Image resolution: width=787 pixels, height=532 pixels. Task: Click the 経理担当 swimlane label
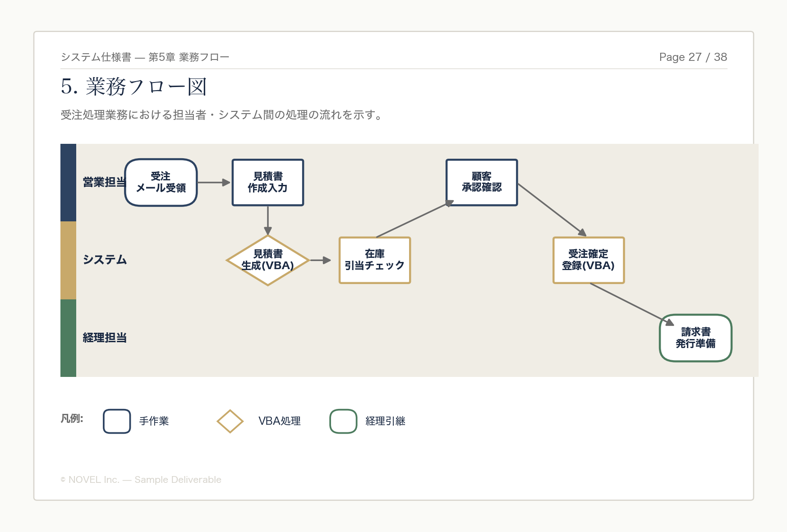105,338
